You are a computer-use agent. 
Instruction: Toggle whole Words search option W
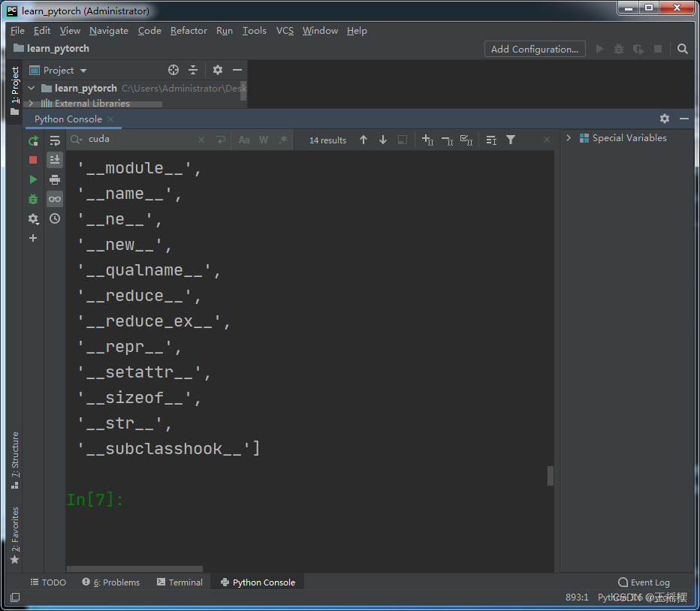[264, 140]
